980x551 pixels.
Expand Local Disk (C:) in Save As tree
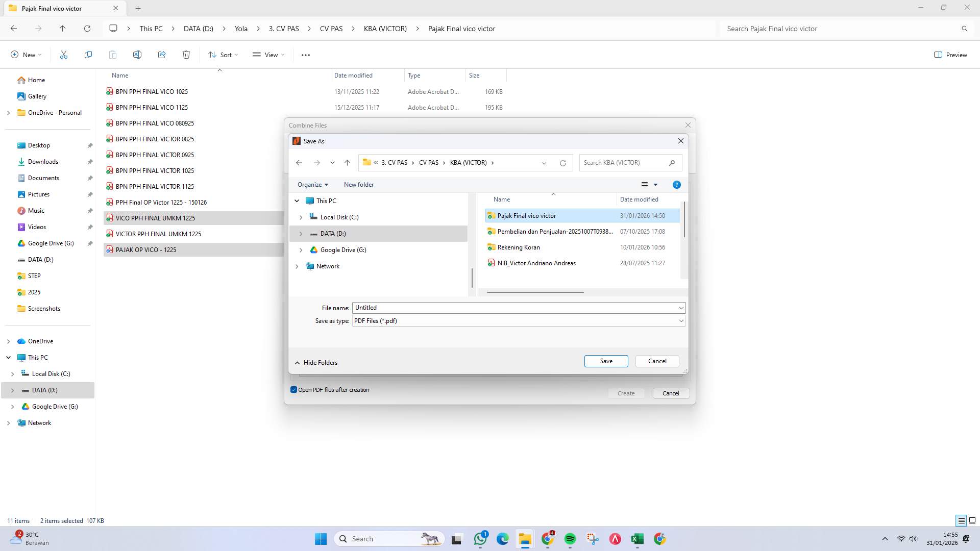coord(301,217)
